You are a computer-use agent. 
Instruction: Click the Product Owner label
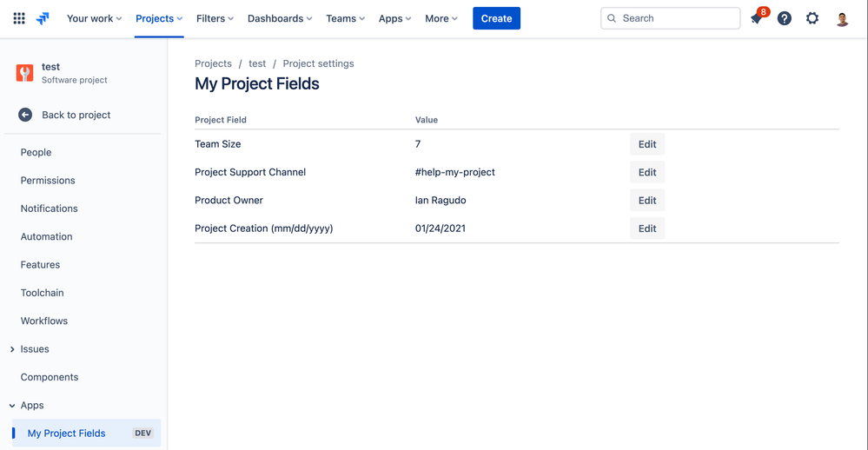point(229,201)
